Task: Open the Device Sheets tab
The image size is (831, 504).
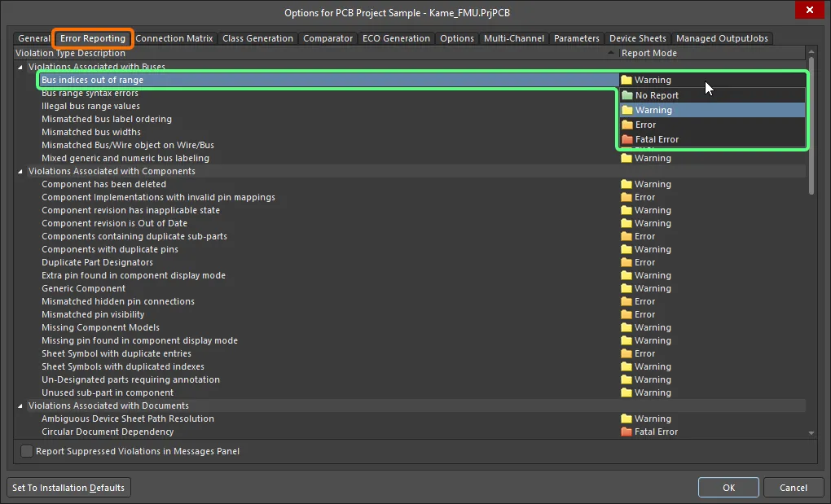Action: click(638, 38)
